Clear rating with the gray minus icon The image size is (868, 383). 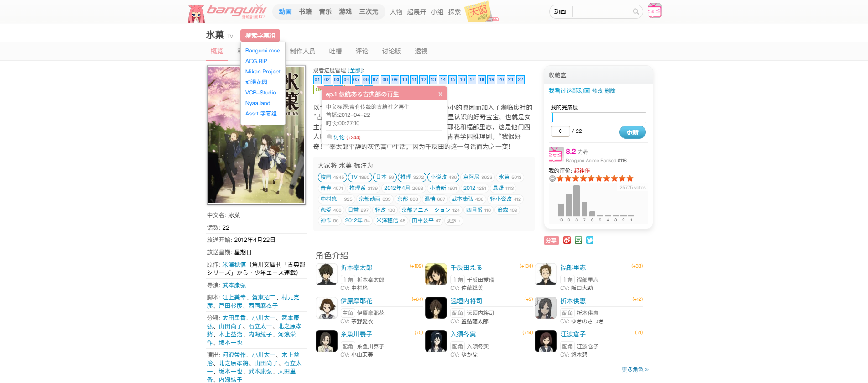[x=552, y=178]
